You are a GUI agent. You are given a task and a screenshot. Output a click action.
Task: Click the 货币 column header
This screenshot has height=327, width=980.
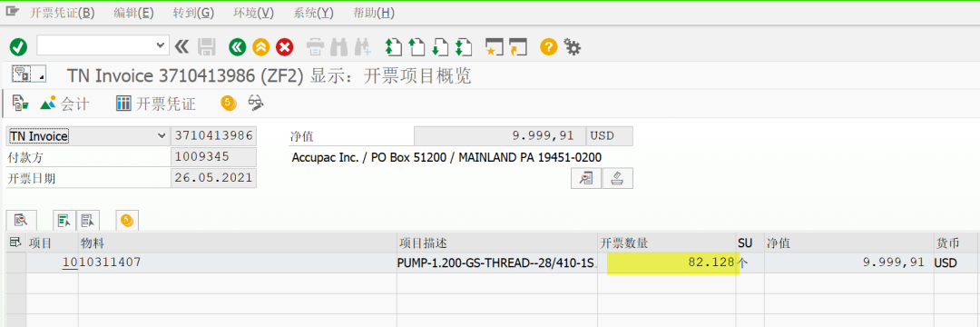(955, 243)
